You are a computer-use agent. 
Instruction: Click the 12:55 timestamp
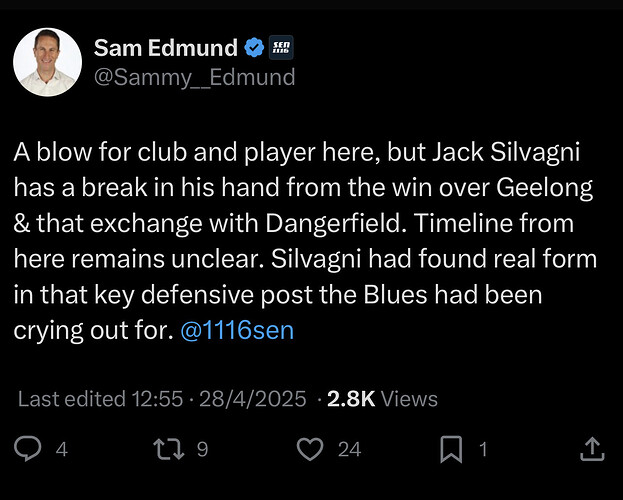click(x=158, y=399)
